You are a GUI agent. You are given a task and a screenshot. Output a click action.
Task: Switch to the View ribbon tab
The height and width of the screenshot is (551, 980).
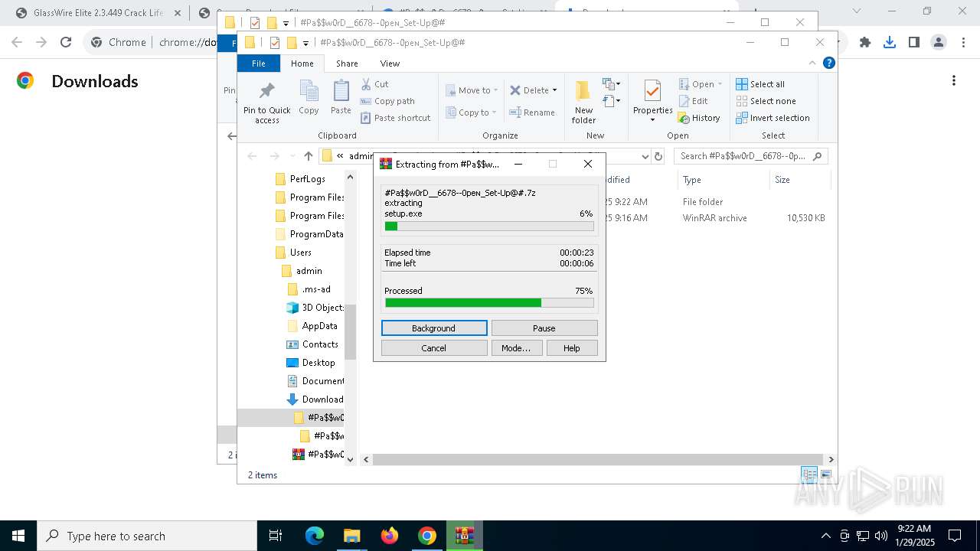(390, 64)
